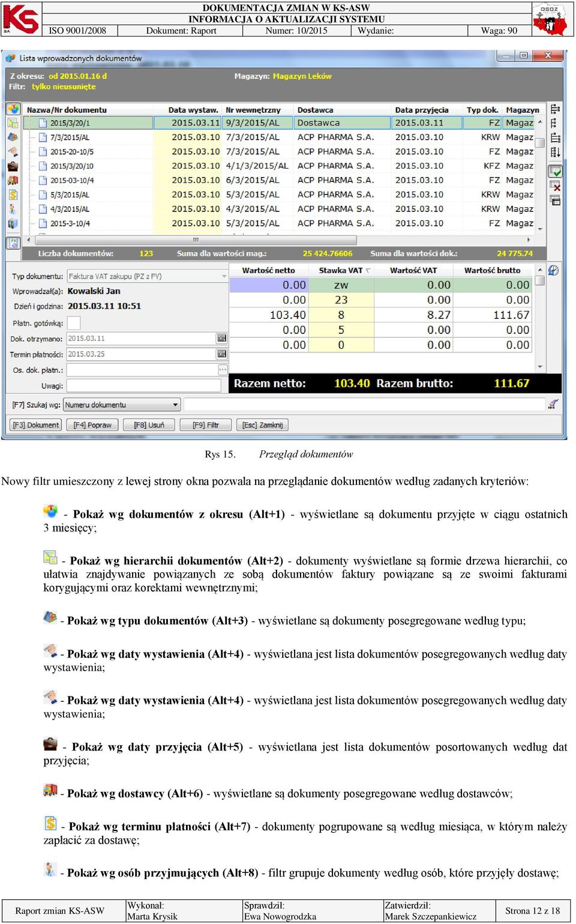This screenshot has height=924, width=576.
Task: Sort by Data wystaw. column header
Action: tap(188, 109)
